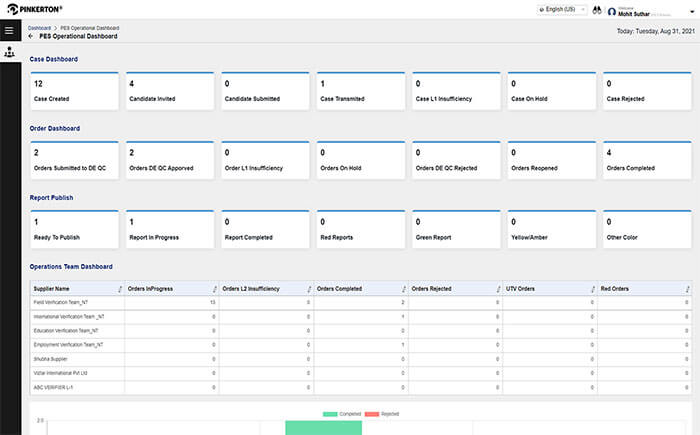The width and height of the screenshot is (700, 435).
Task: Open the Report Completed card
Action: click(266, 229)
